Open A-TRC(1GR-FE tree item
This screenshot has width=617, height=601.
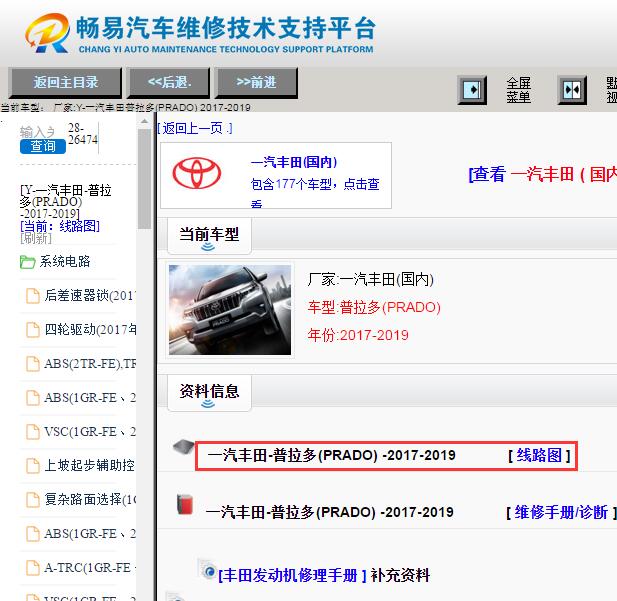pyautogui.click(x=90, y=568)
